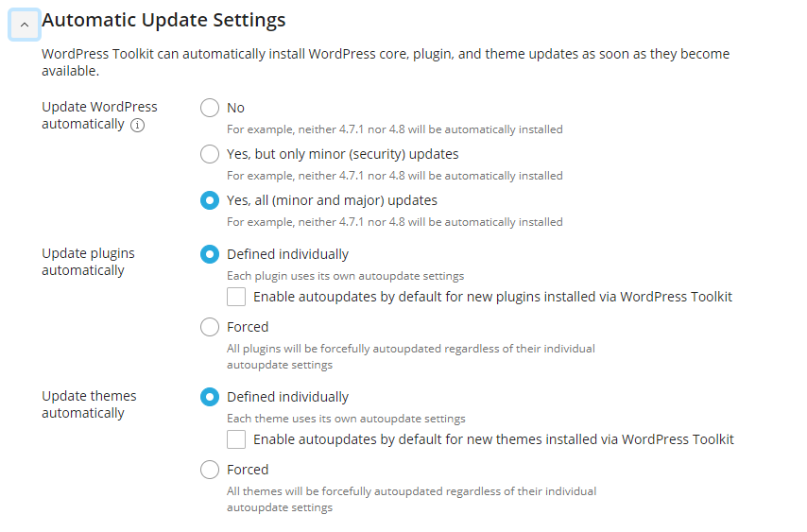This screenshot has width=807, height=532.
Task: Select the 'No' radio button
Action: coord(210,108)
